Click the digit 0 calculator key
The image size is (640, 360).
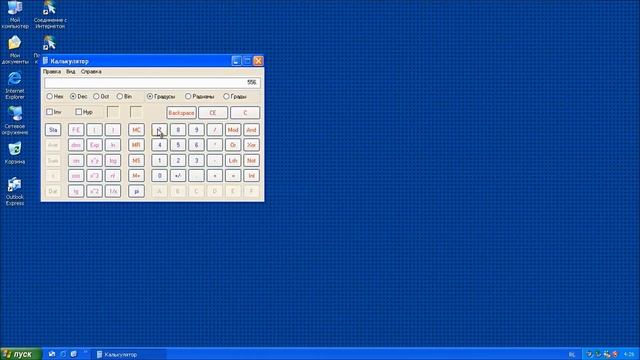(160, 176)
